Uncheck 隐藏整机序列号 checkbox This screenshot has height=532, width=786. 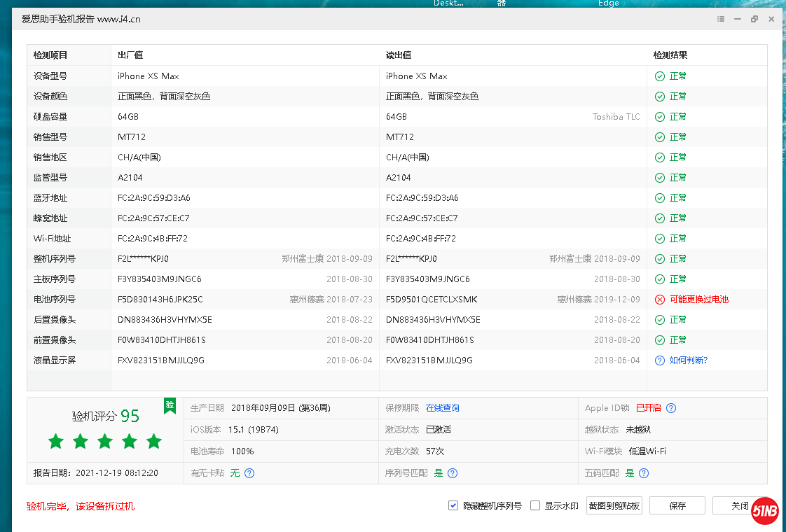click(x=453, y=505)
